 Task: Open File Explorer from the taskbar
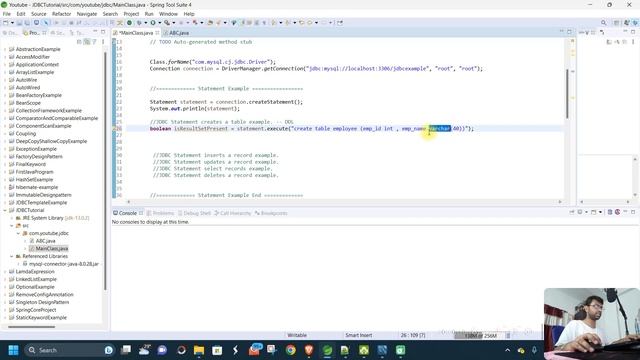click(x=199, y=350)
